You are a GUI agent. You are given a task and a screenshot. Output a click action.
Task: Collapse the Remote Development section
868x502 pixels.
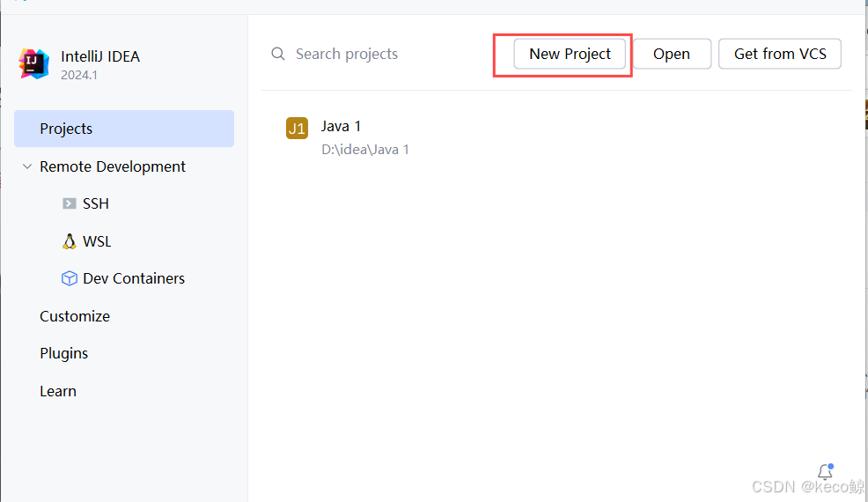[26, 166]
